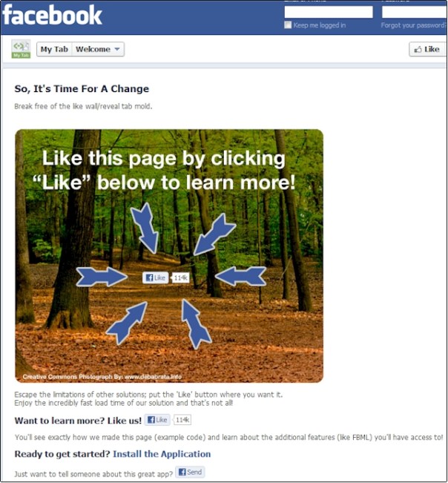
Task: Click the 114k counter beside 'Like us!'
Action: click(182, 420)
